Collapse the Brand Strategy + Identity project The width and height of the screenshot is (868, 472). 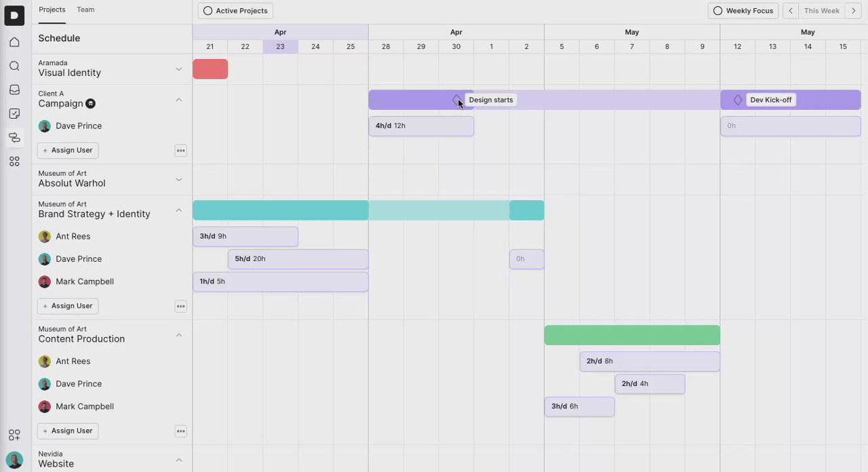[179, 210]
